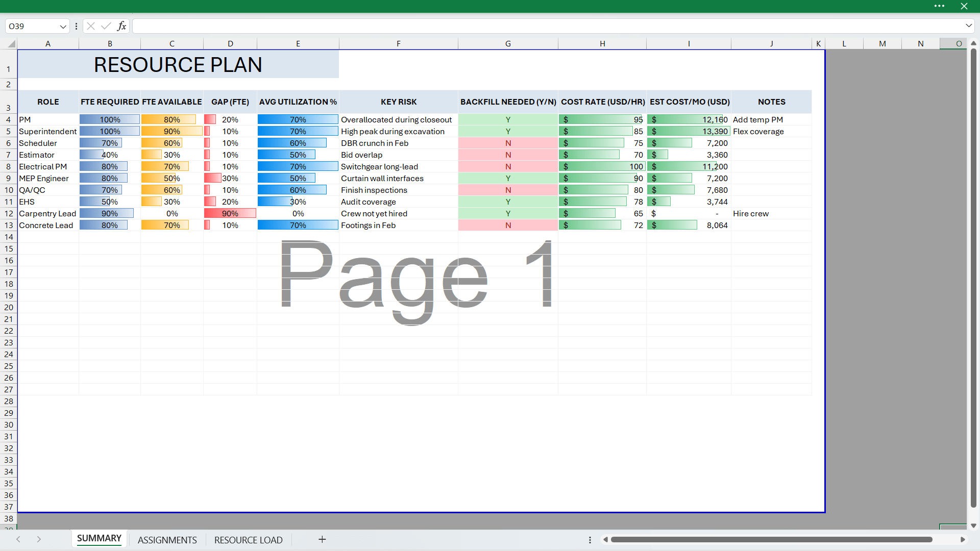Switch to the ASSIGNMENTS sheet tab
Screen dimensions: 980x551
click(167, 540)
